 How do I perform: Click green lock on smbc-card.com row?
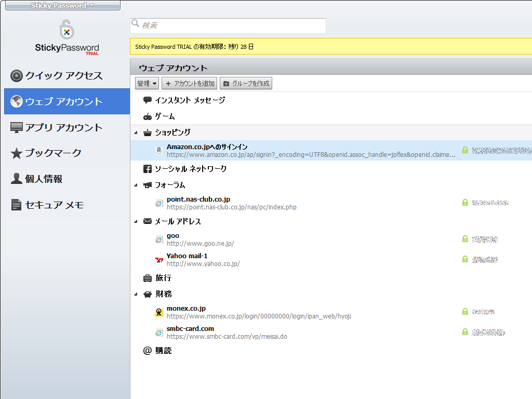(x=465, y=332)
